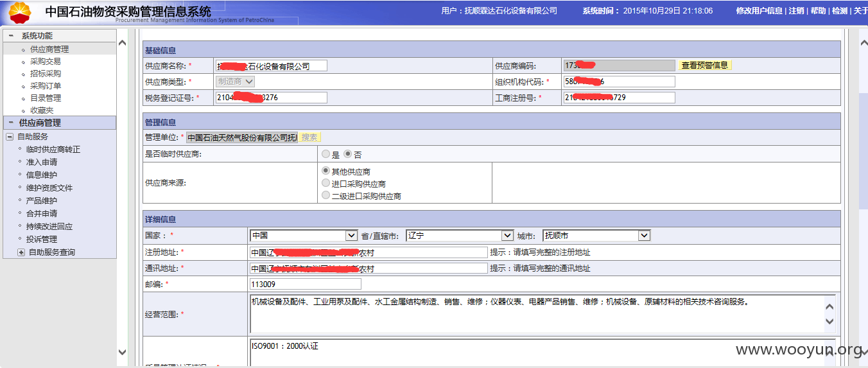Select 二级进口采购供应商 source option
This screenshot has height=368, width=868.
(x=326, y=196)
